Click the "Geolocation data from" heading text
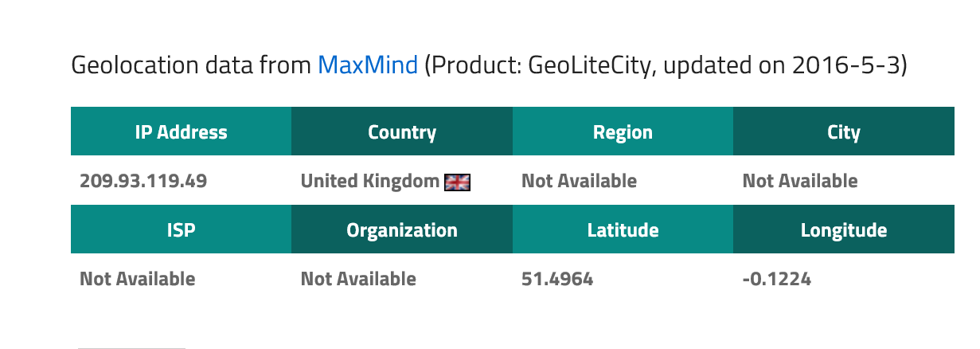Screen dimensions: 980x349 tap(191, 65)
